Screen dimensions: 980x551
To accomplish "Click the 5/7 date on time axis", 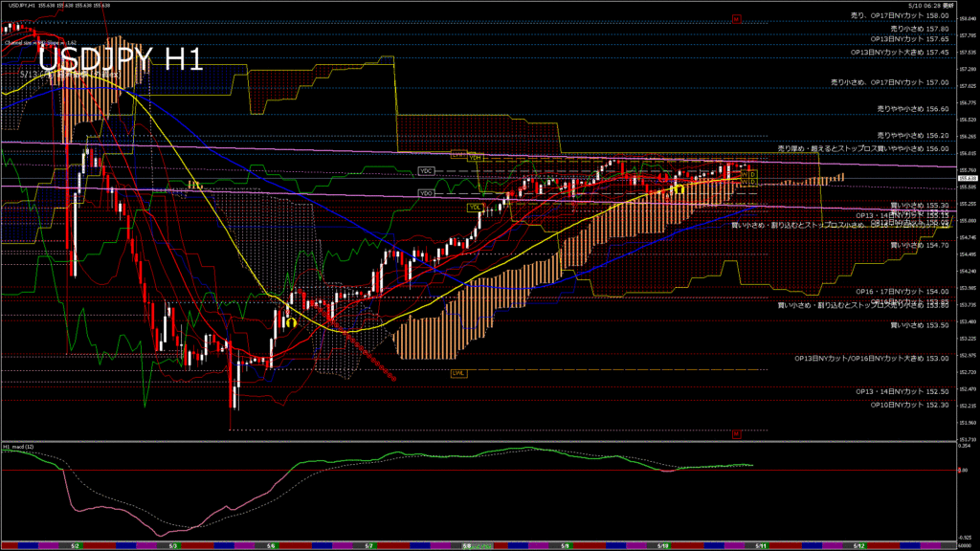I will [x=368, y=546].
